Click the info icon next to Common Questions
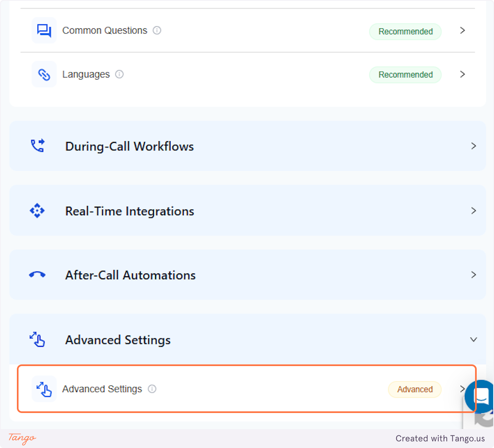Screen dimensions: 494x448 click(x=157, y=30)
